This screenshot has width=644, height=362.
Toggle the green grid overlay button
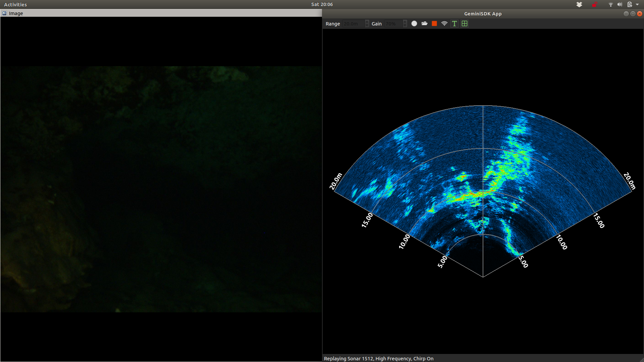tap(465, 23)
